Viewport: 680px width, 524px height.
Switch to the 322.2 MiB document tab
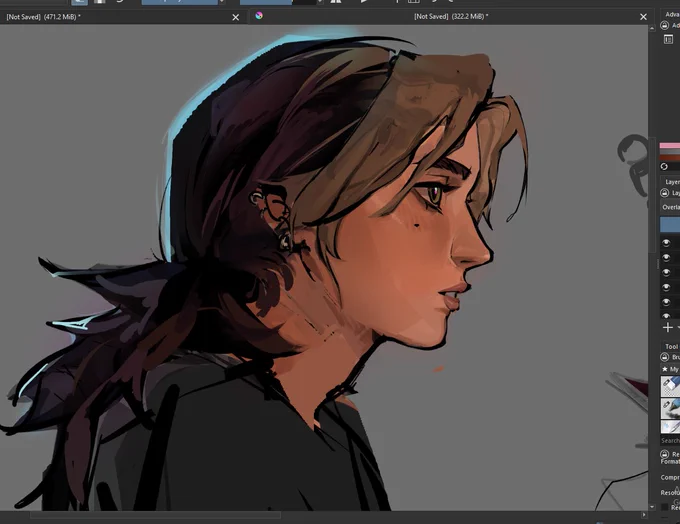[x=451, y=16]
